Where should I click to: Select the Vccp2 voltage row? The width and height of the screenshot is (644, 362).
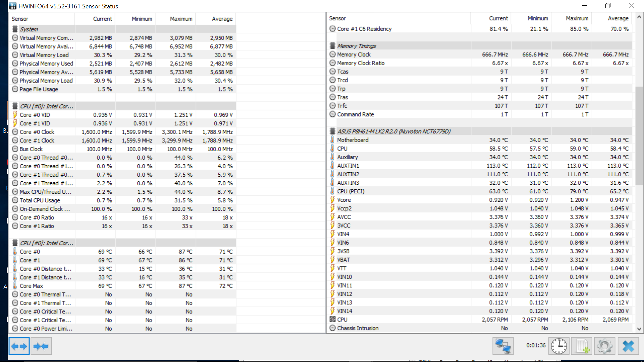click(x=479, y=208)
